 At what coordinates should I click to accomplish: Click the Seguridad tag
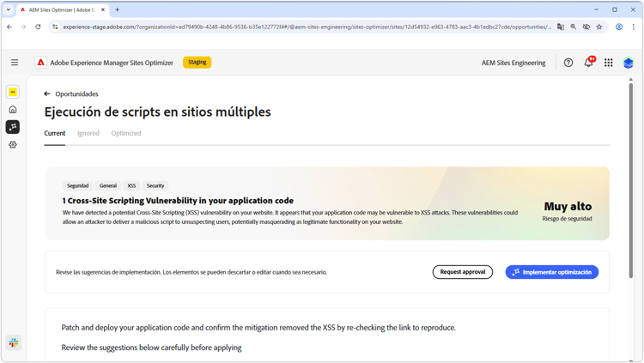pyautogui.click(x=77, y=185)
